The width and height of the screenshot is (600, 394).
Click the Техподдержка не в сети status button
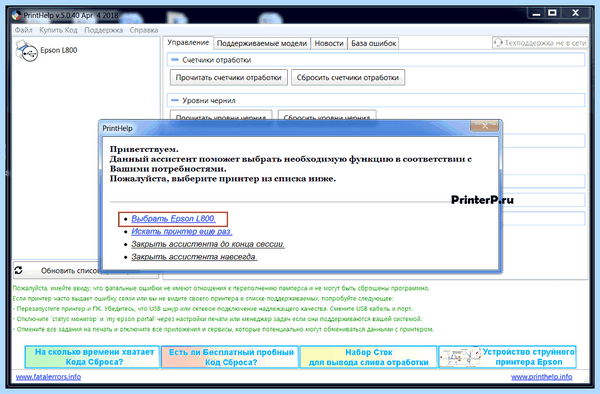point(540,43)
